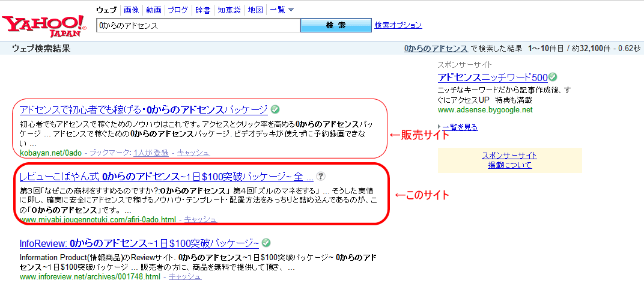Expand the 一覧 dropdown arrow
This screenshot has width=644, height=292.
tap(291, 10)
